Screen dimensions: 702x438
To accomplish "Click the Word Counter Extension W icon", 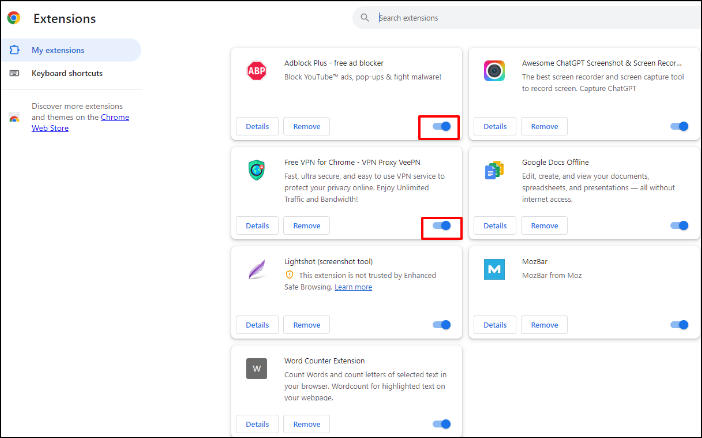I will (256, 368).
